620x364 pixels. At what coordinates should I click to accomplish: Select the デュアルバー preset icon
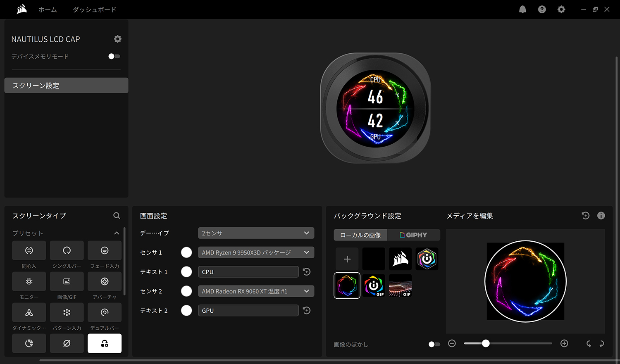[x=105, y=312]
